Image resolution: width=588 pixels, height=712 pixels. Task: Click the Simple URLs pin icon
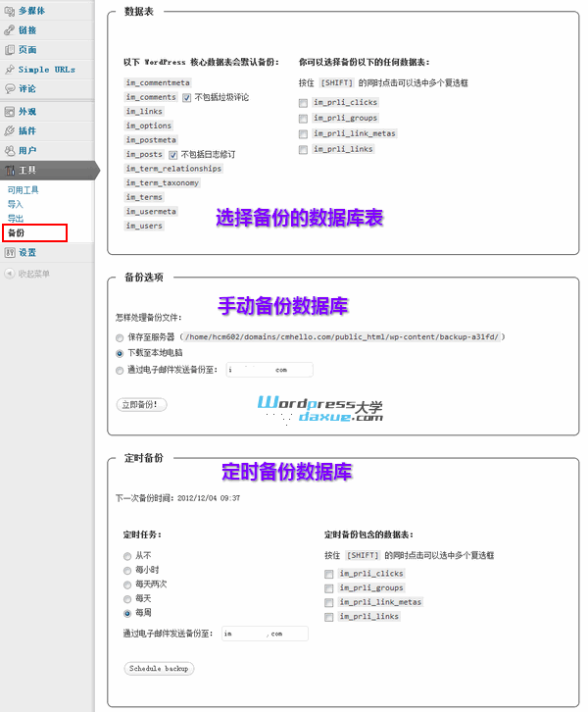point(9,70)
